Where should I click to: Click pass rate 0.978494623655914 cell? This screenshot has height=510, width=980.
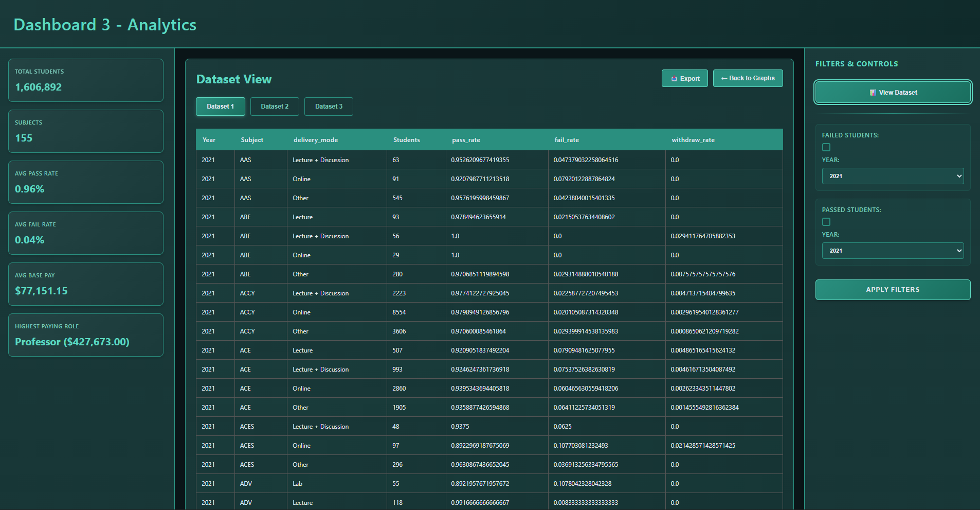497,217
